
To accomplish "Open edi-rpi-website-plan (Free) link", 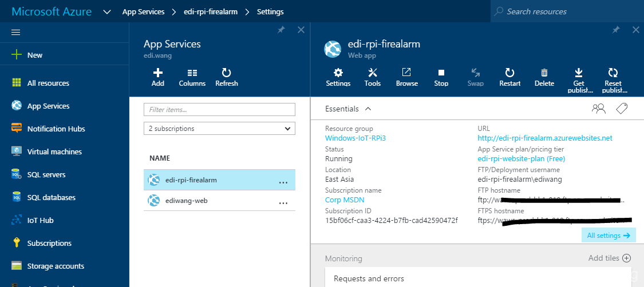I will tap(521, 159).
